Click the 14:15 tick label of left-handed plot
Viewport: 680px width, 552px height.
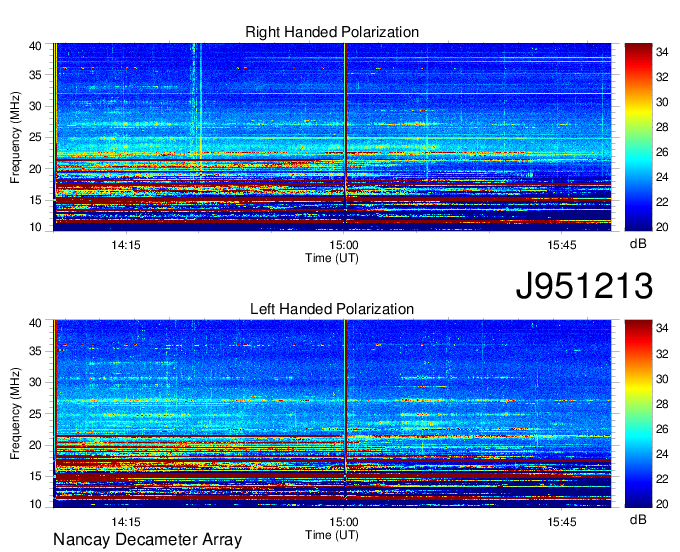[x=126, y=522]
